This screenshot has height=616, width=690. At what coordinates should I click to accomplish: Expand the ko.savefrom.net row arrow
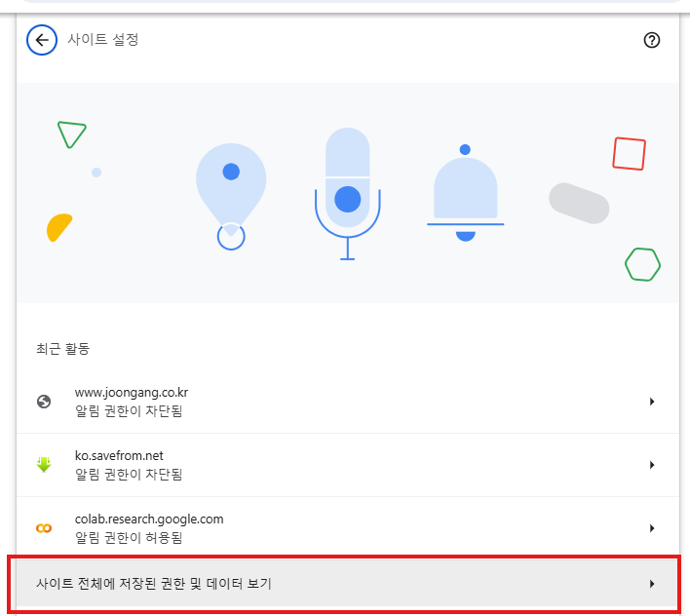pos(651,465)
